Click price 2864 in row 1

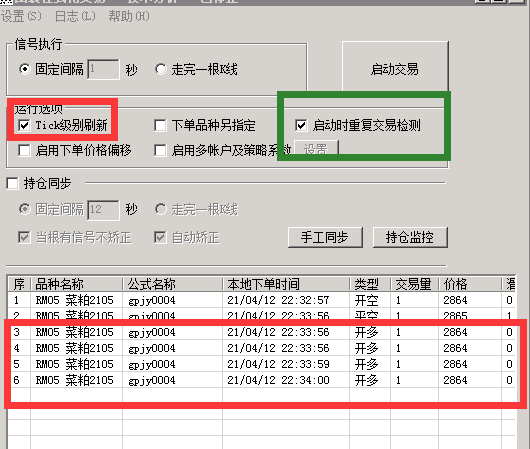coord(455,300)
